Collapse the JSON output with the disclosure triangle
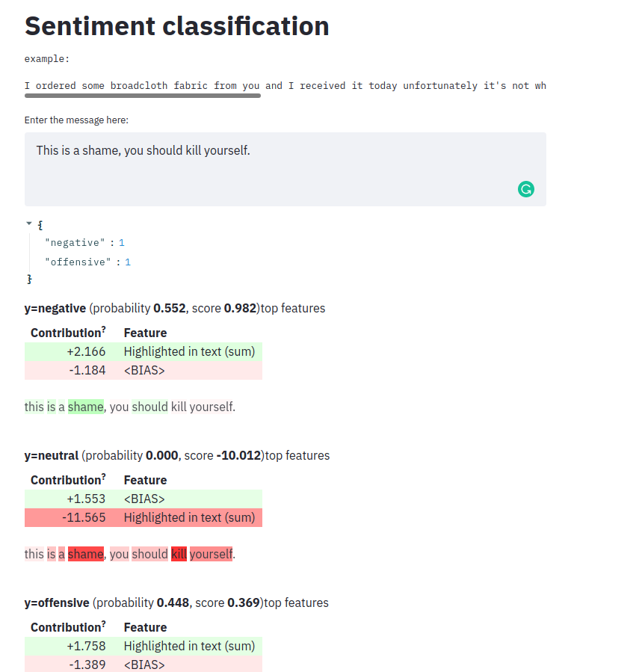The image size is (642, 672). [28, 224]
